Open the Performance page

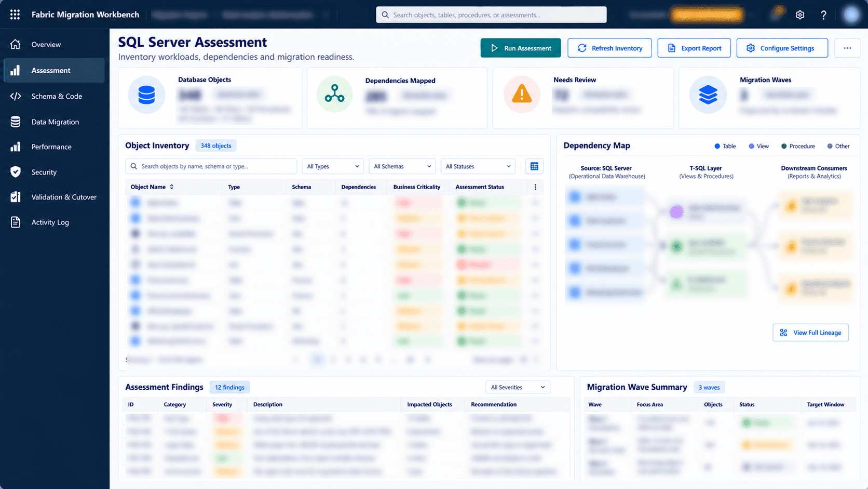tap(54, 147)
